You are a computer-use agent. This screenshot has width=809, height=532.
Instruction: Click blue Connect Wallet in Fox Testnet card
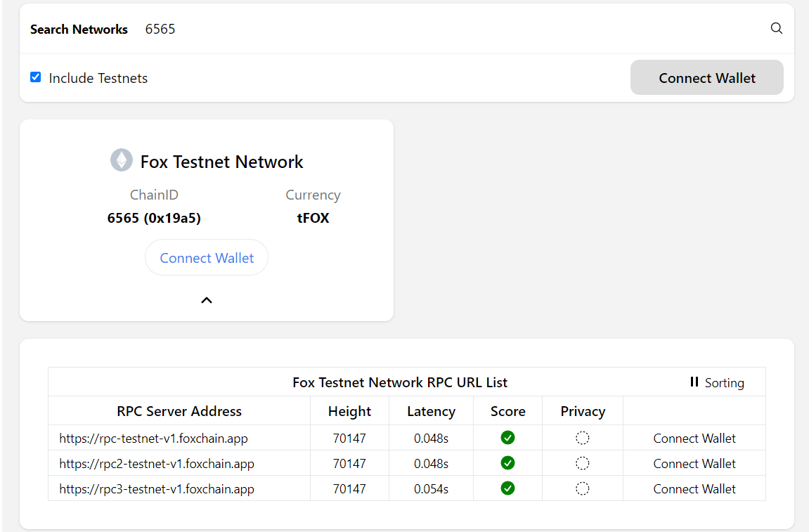pos(207,257)
